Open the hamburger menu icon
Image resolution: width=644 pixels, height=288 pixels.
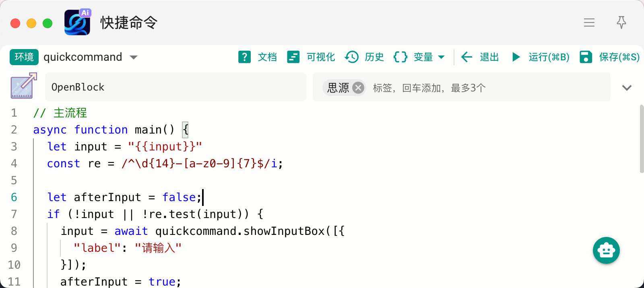(589, 23)
